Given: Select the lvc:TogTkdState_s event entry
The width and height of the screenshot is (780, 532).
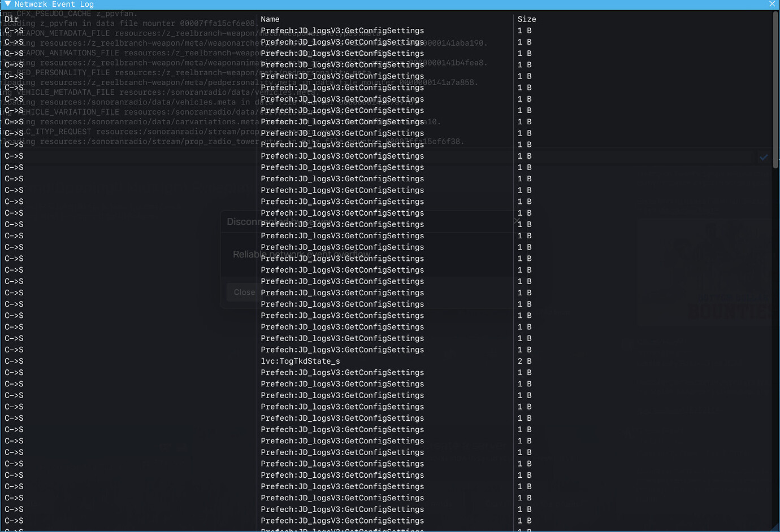Looking at the screenshot, I should 300,361.
